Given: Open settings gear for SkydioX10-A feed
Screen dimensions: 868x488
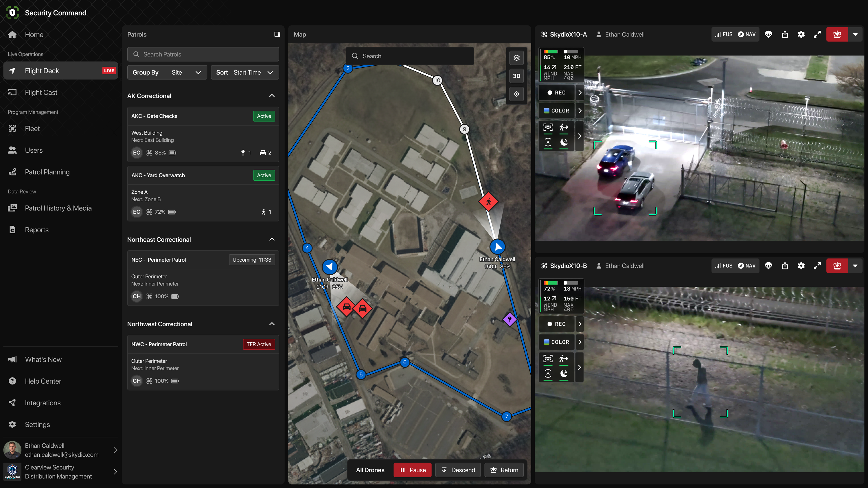Looking at the screenshot, I should [x=801, y=34].
